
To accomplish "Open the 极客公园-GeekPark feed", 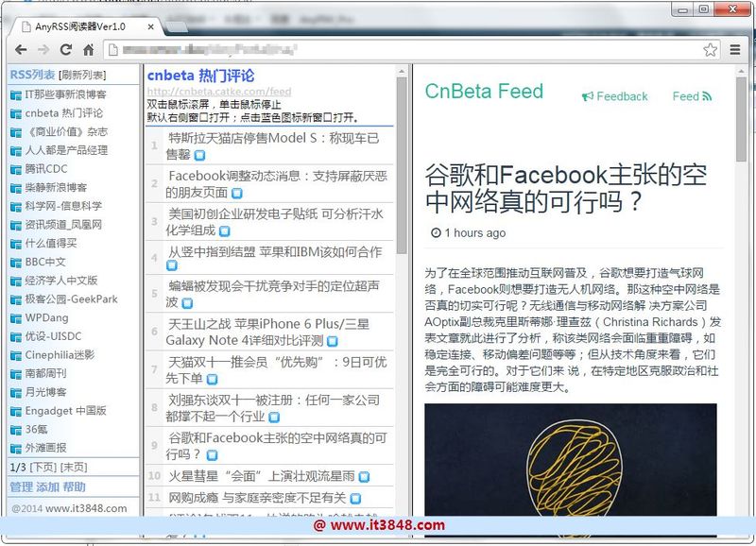I will click(x=72, y=299).
